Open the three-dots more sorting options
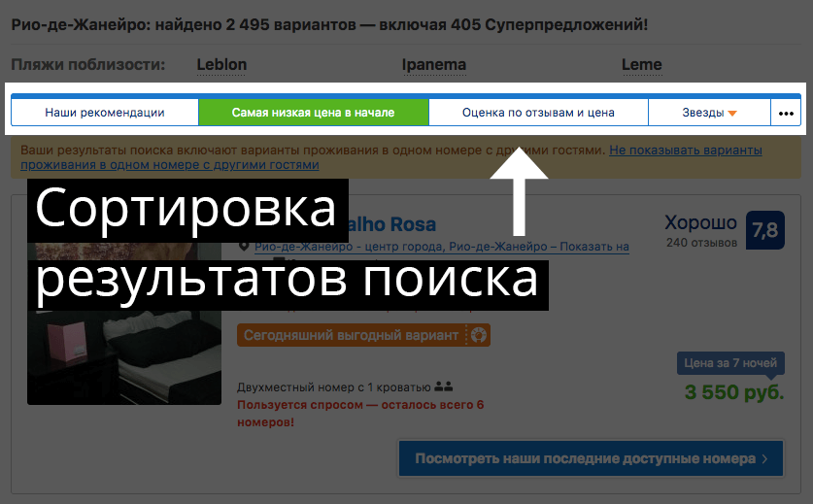813x504 pixels. coord(785,113)
